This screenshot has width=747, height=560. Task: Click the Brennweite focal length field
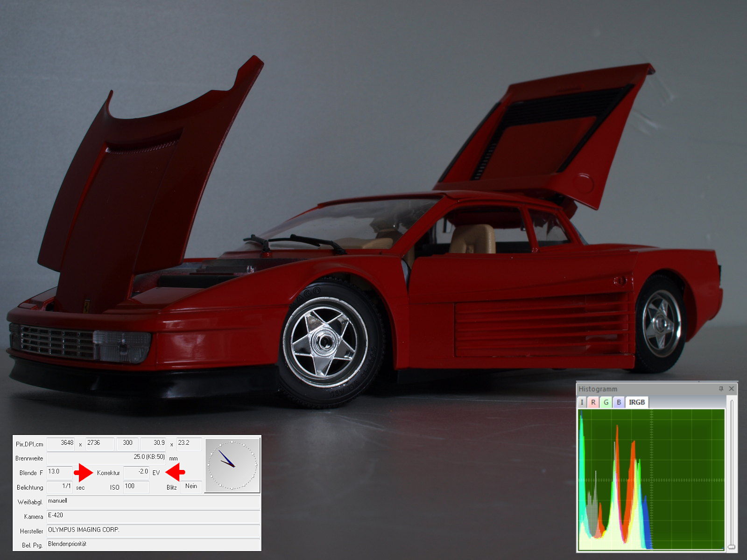106,457
